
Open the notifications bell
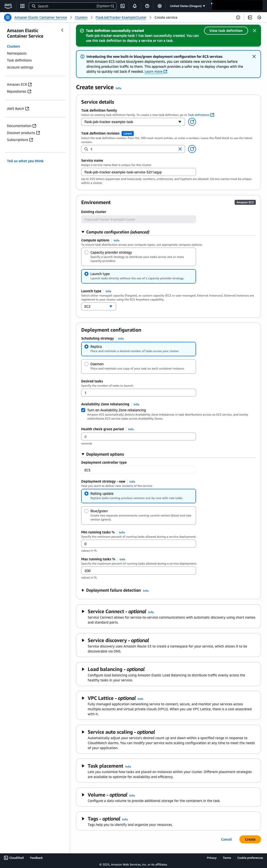point(135,6)
